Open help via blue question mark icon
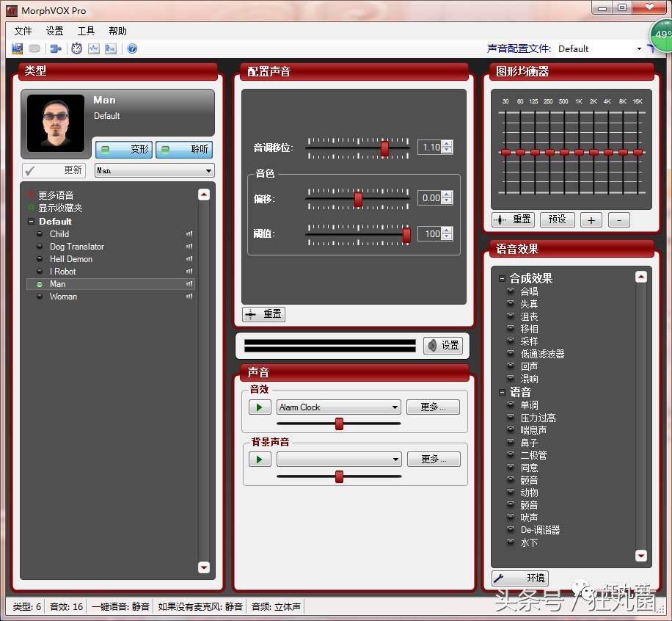The height and width of the screenshot is (621, 672). click(x=132, y=49)
